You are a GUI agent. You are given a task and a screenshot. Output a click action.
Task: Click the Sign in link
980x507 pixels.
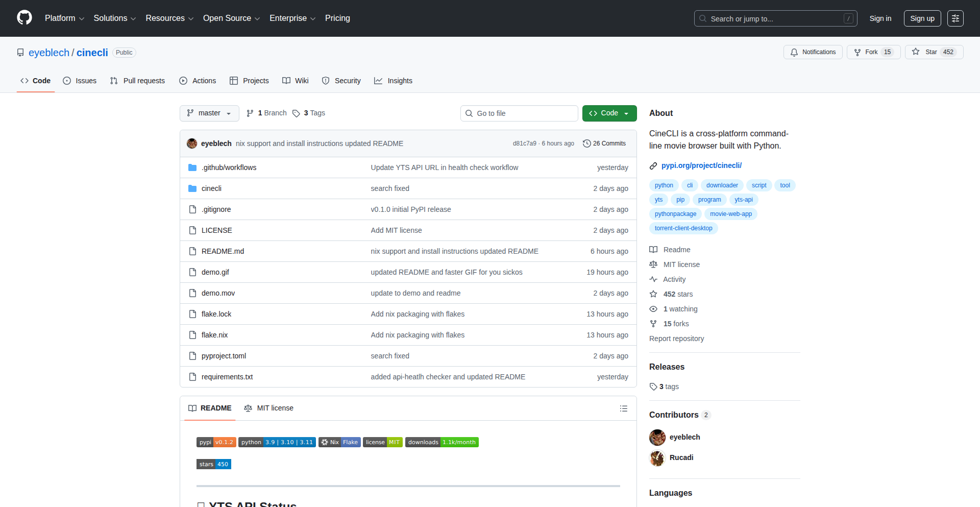(x=880, y=18)
